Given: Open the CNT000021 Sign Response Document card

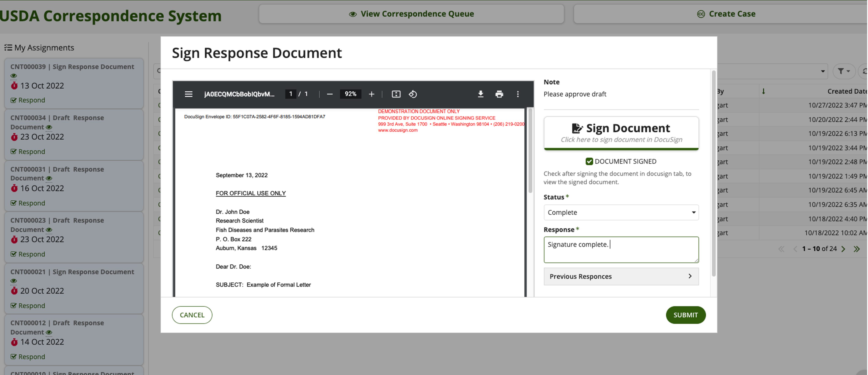Looking at the screenshot, I should (x=74, y=288).
